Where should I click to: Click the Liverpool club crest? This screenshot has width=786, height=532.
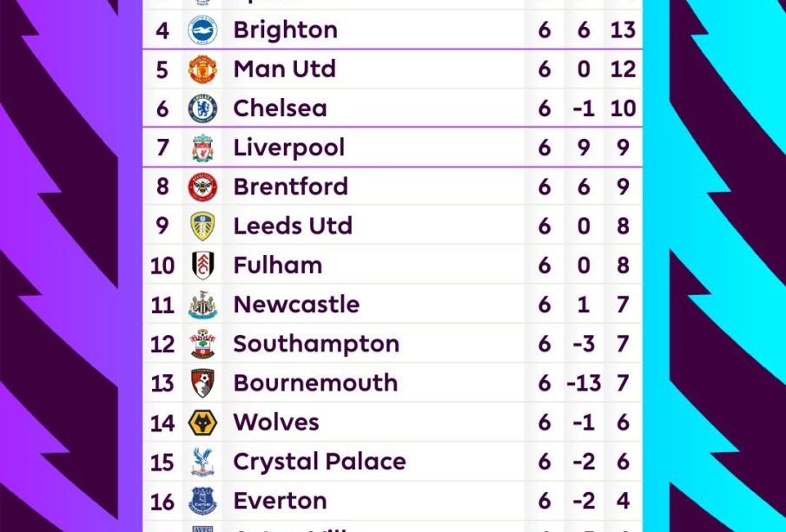tap(202, 148)
